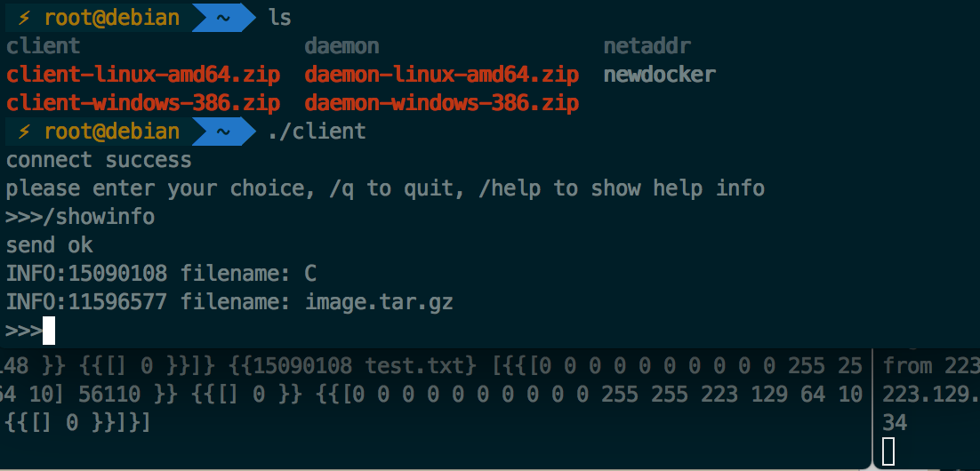This screenshot has height=471, width=980.
Task: Click the newdocker directory name
Action: tap(659, 75)
